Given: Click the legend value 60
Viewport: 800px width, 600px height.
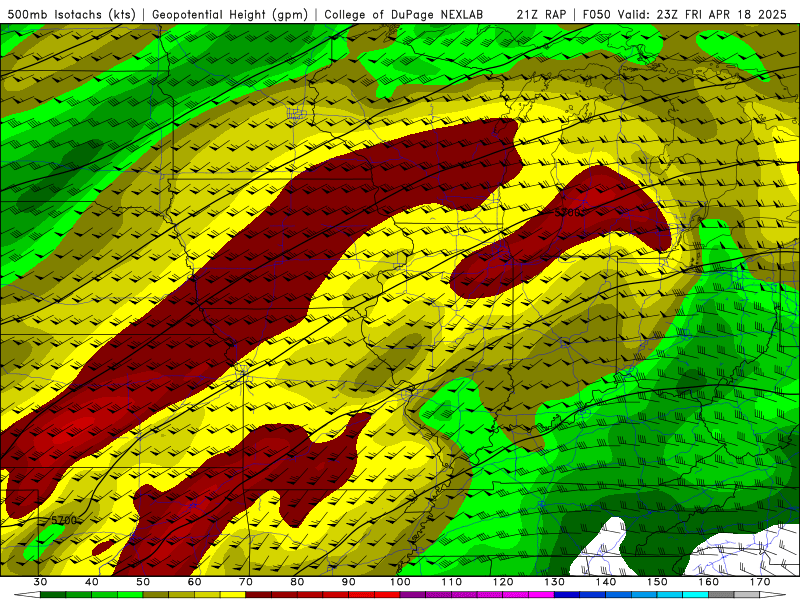Looking at the screenshot, I should point(194,582).
